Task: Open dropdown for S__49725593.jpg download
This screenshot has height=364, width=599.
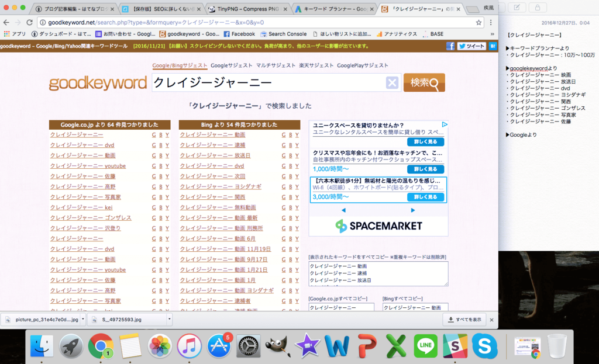Action: [x=169, y=320]
